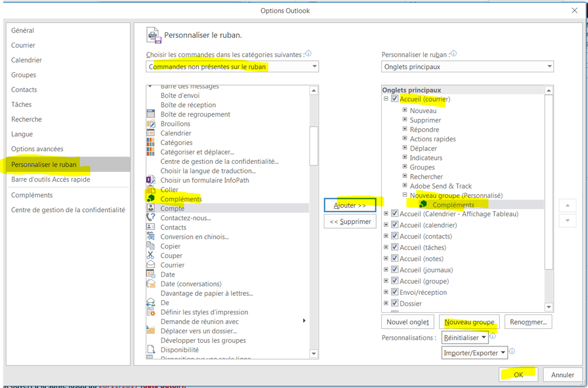This screenshot has height=388, width=588.
Task: Click the Catégories color grid icon
Action: click(x=151, y=142)
